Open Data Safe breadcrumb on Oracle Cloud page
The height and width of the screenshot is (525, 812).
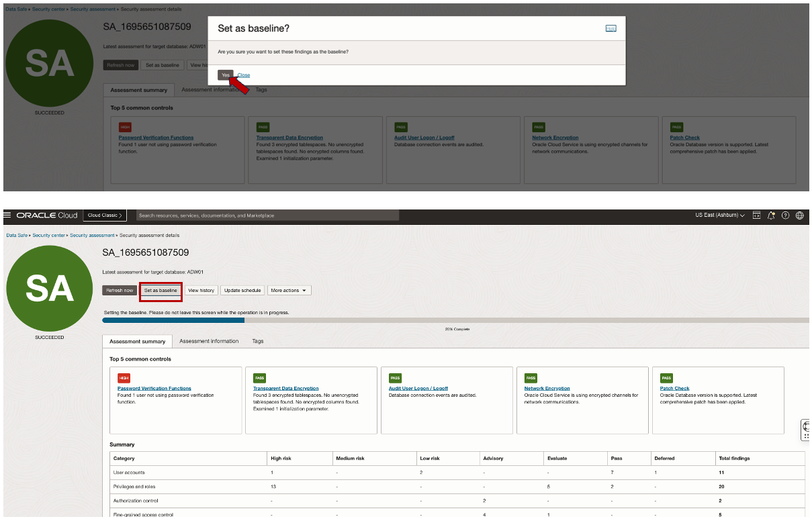(x=17, y=236)
